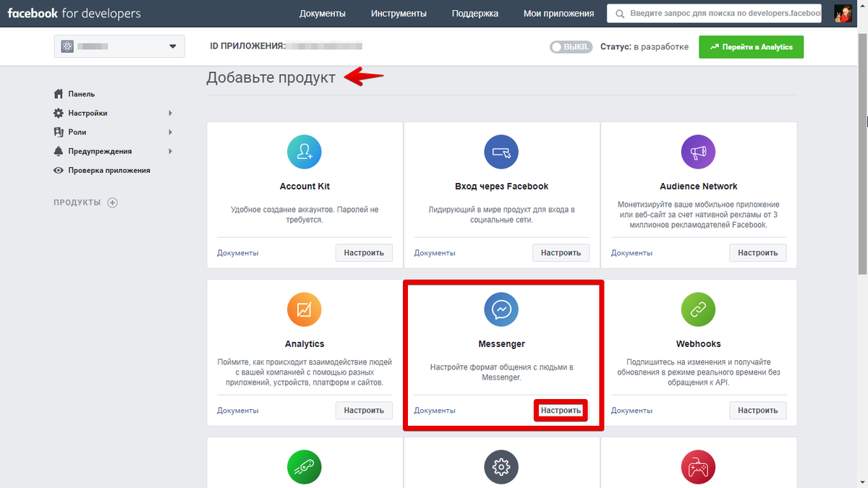This screenshot has height=488, width=868.
Task: Add a product with the plus icon
Action: pos(112,202)
